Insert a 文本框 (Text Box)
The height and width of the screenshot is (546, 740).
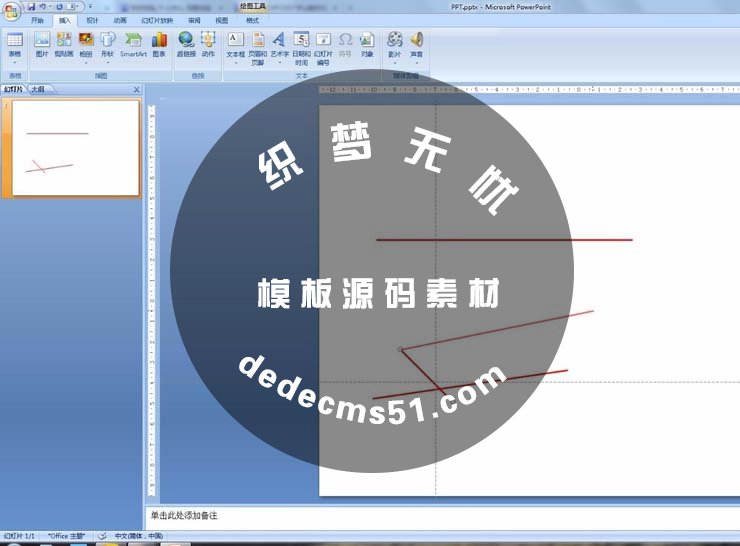coord(235,44)
